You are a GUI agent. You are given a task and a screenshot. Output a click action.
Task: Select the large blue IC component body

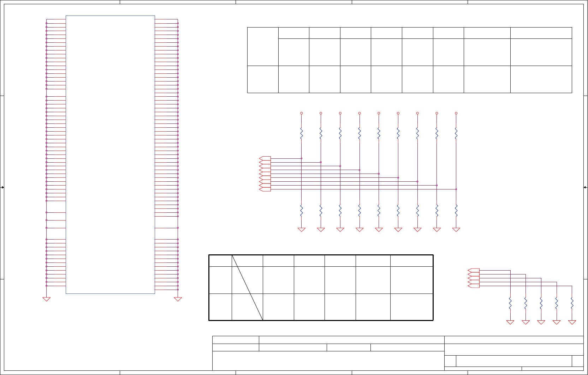click(x=110, y=155)
